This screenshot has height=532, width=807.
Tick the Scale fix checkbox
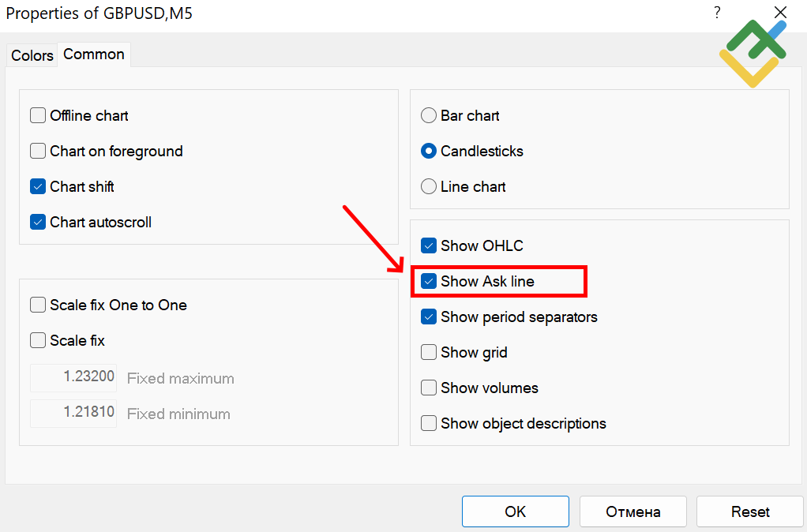38,341
